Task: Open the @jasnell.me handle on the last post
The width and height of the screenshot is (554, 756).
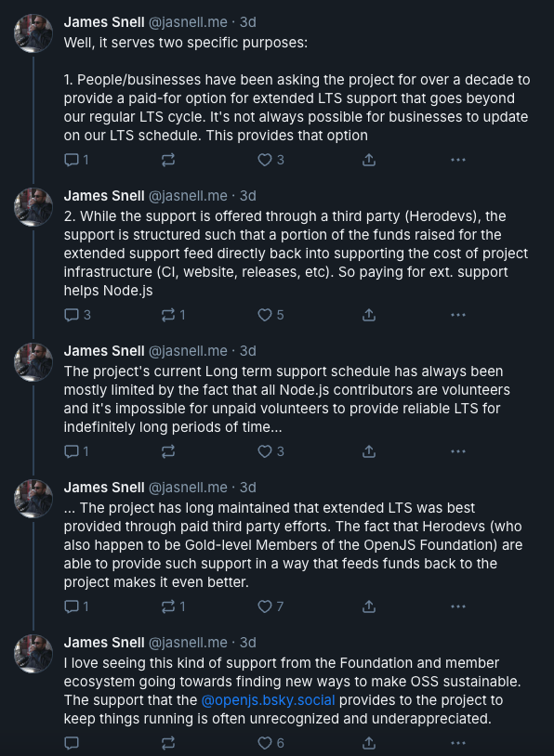Action: tap(188, 643)
